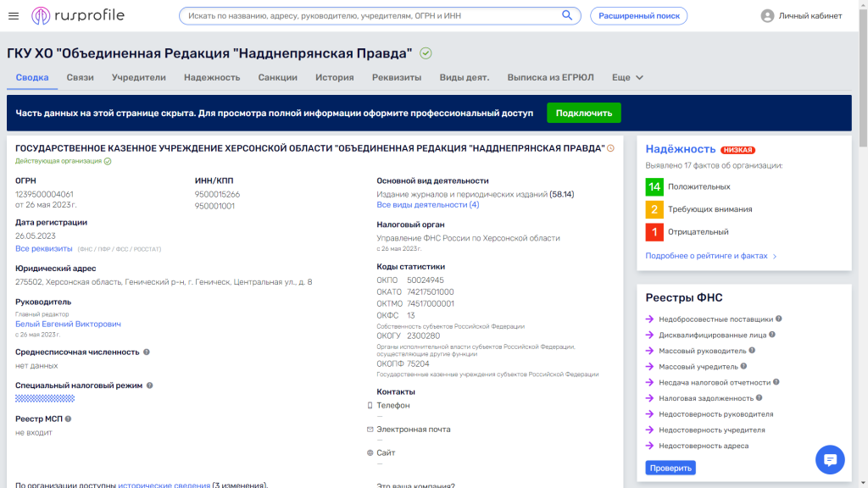
Task: Click help icon next to Среднесписочная численность
Action: [147, 352]
